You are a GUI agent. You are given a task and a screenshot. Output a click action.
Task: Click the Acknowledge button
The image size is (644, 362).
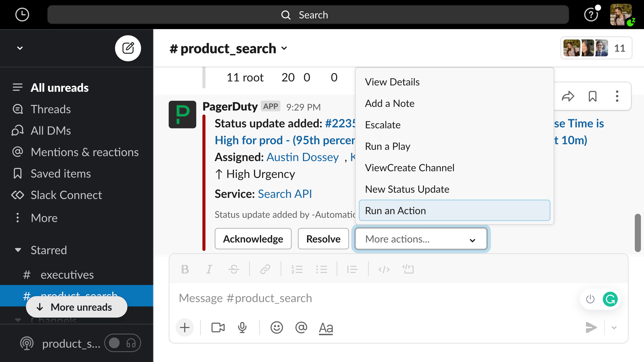[x=253, y=239]
